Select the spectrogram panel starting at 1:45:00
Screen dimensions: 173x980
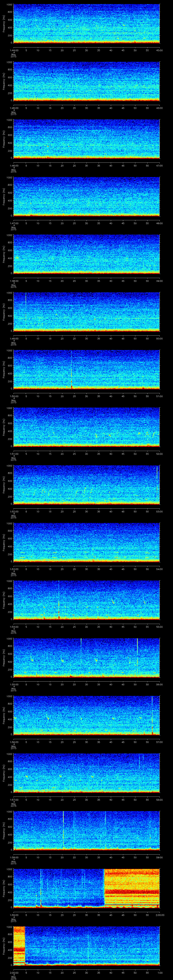(86, 81)
